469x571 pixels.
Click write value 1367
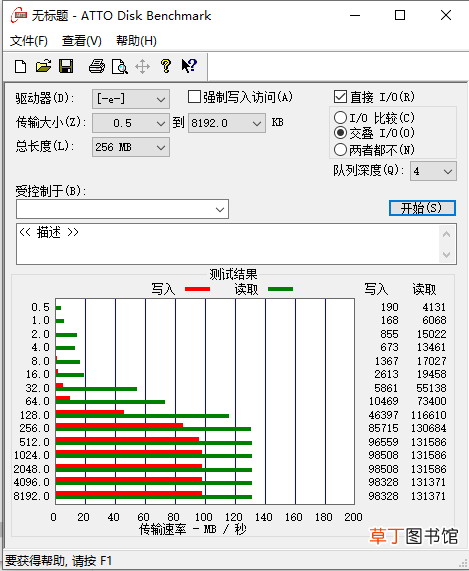[387, 361]
